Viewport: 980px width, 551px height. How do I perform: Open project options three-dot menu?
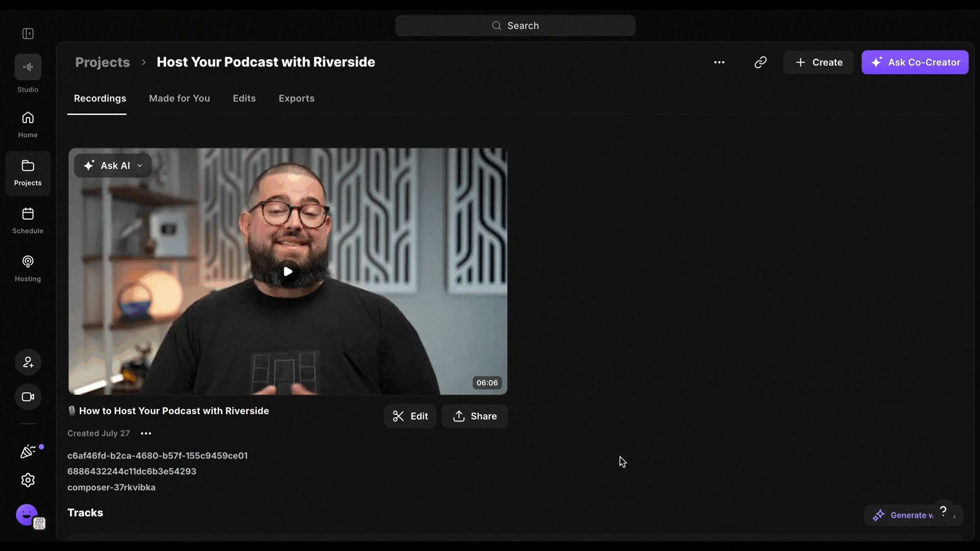[719, 62]
